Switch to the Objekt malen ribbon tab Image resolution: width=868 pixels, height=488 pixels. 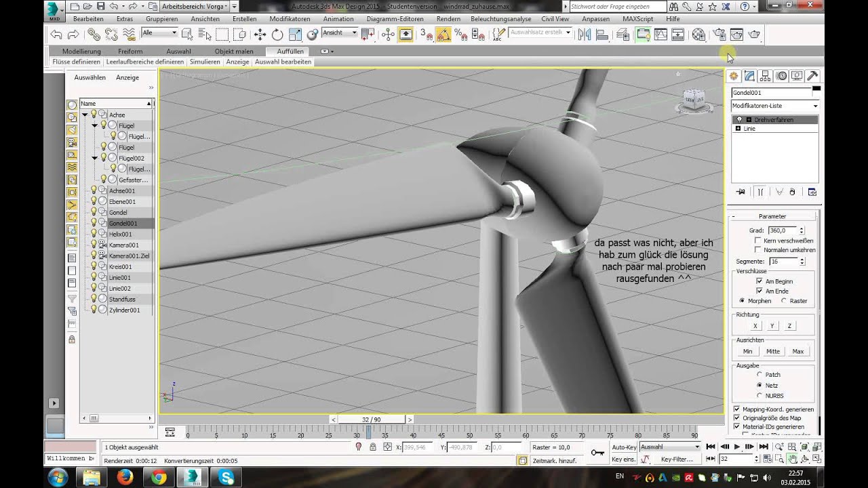click(234, 52)
